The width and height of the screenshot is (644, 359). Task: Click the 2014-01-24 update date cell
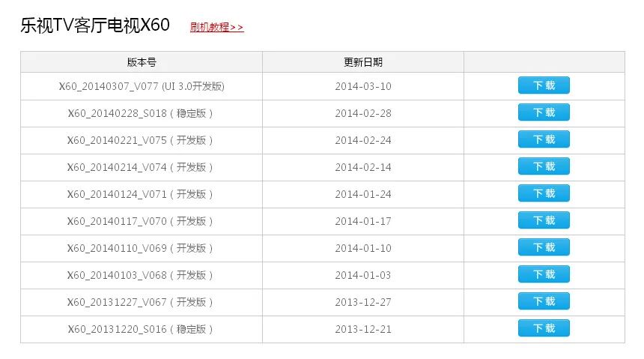(363, 194)
